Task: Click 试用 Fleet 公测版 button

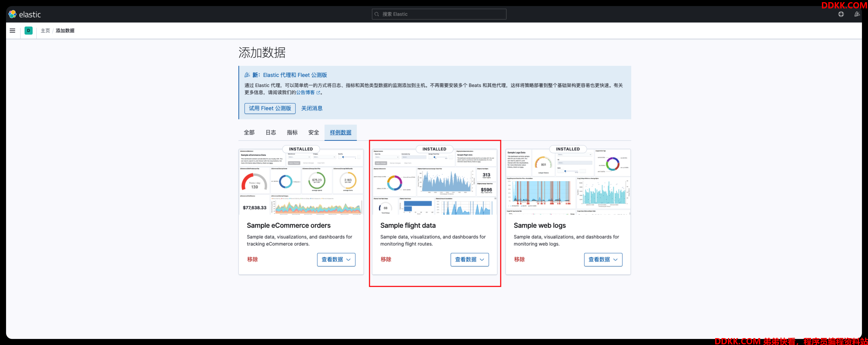Action: coord(270,108)
